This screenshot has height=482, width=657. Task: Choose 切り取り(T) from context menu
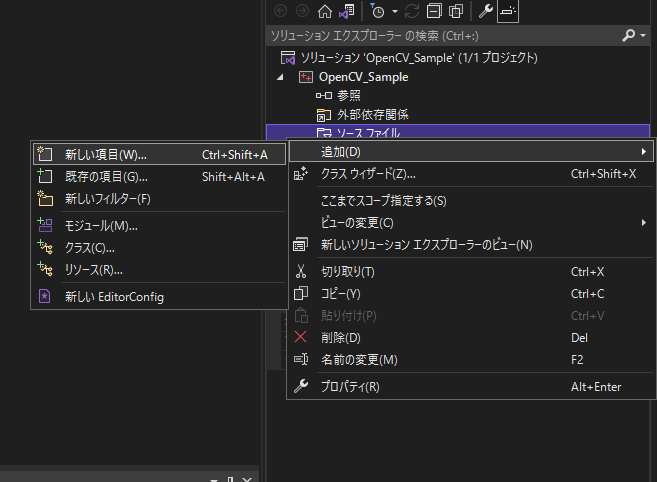click(471, 272)
